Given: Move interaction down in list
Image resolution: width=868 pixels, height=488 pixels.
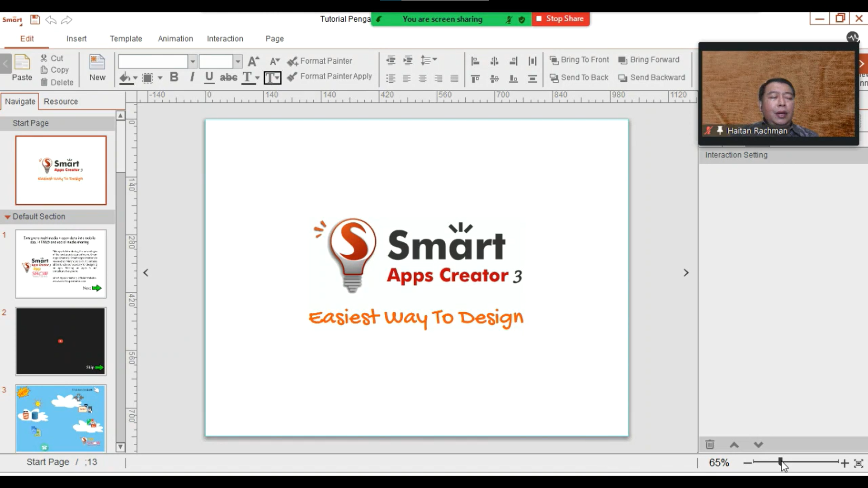Looking at the screenshot, I should [x=759, y=445].
